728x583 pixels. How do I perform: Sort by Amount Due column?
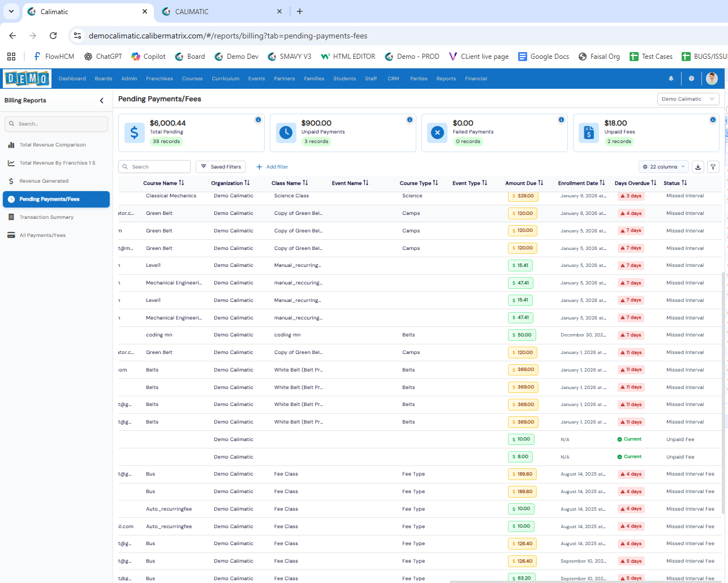coord(540,183)
